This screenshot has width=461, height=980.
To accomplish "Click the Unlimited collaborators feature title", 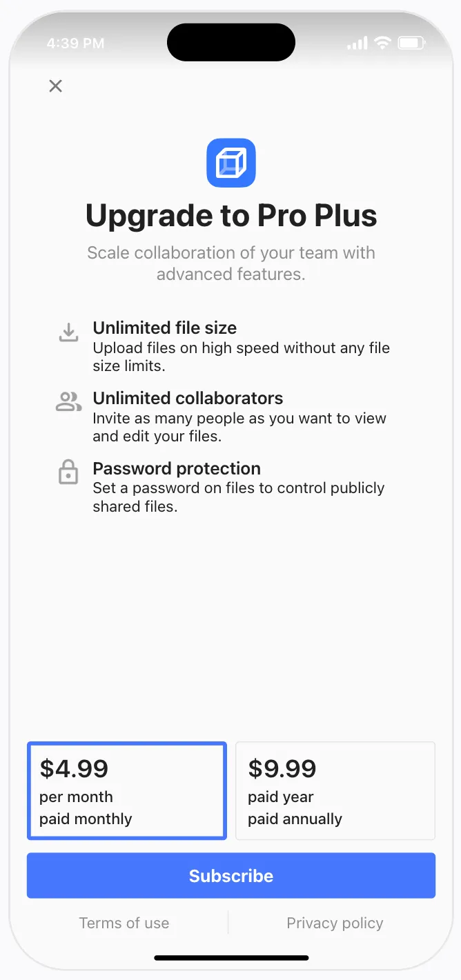I will tap(188, 398).
